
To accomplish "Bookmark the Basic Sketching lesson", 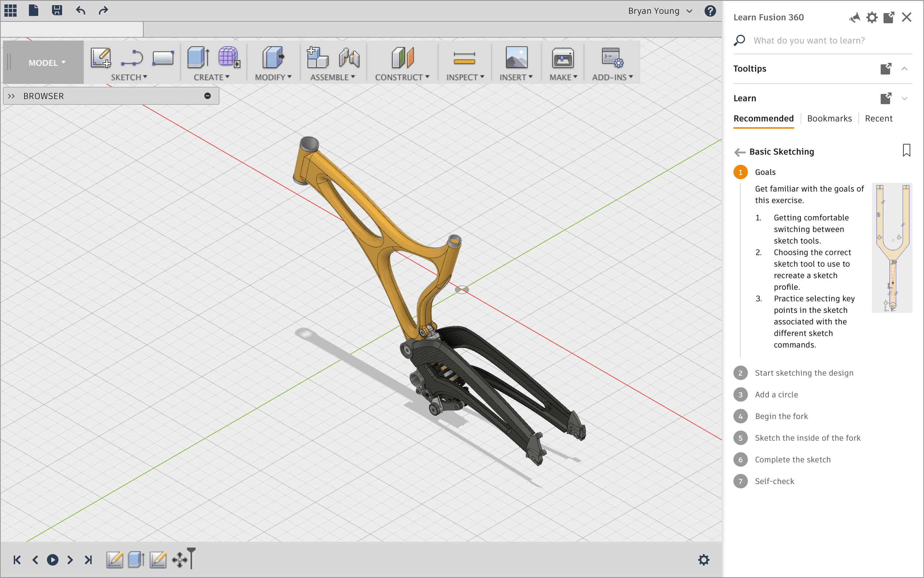I will pyautogui.click(x=906, y=151).
